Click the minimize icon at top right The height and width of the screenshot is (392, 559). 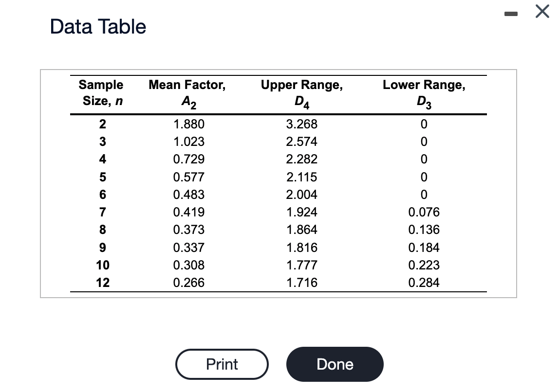(x=511, y=14)
